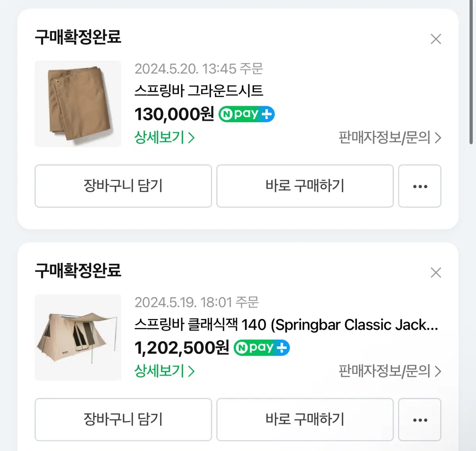476x451 pixels.
Task: Add the ground sheet to cart with 장바구니 담기
Action: click(123, 186)
